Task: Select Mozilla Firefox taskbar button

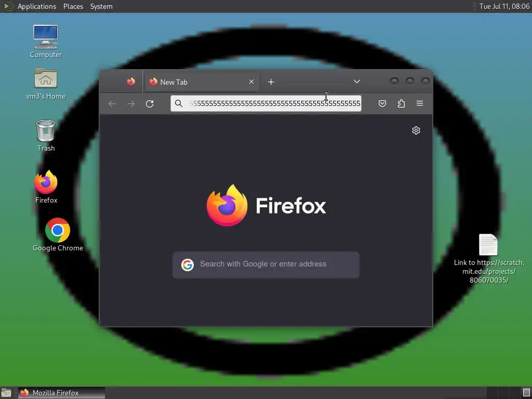Action: (62, 393)
